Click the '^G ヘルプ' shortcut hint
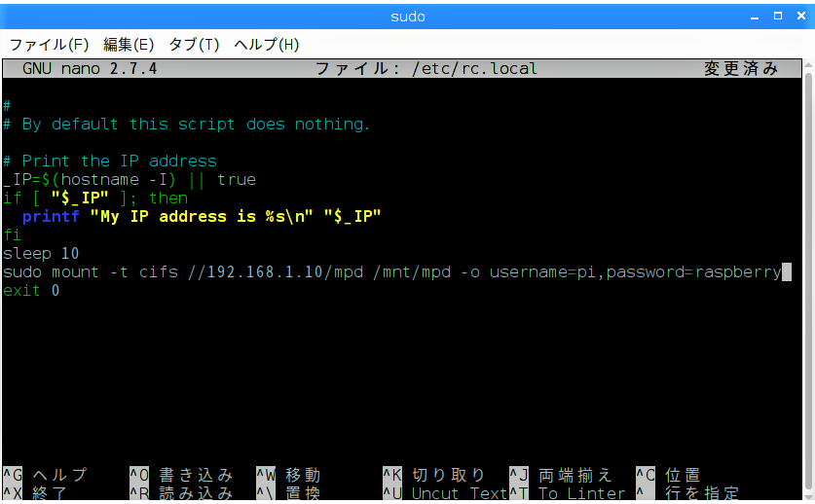Viewport: 815px width, 504px height. tap(45, 475)
